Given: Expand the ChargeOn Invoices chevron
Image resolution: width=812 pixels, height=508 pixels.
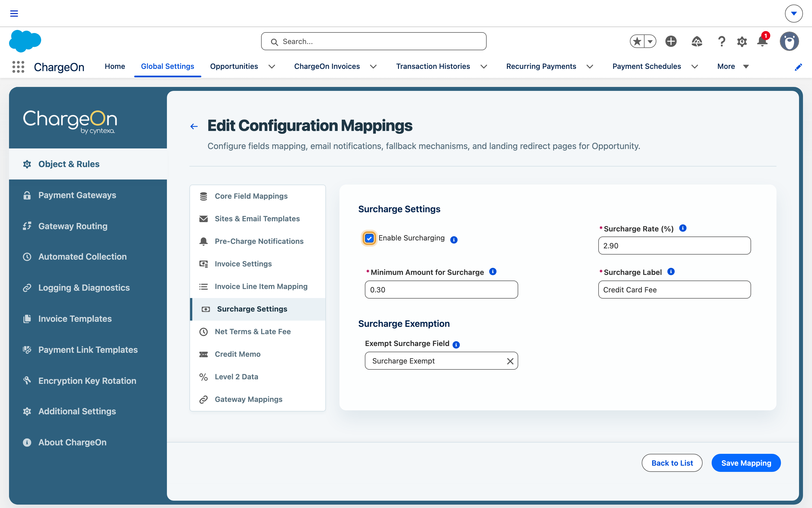Looking at the screenshot, I should point(373,67).
